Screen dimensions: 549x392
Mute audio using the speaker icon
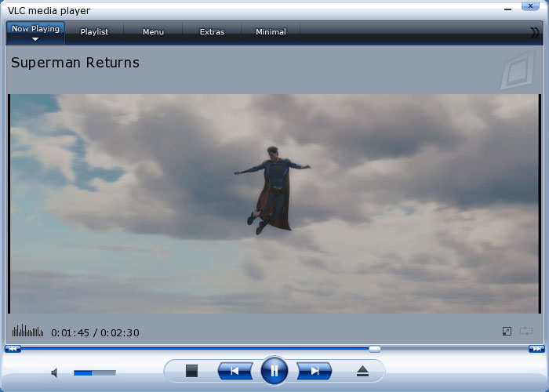coord(55,372)
